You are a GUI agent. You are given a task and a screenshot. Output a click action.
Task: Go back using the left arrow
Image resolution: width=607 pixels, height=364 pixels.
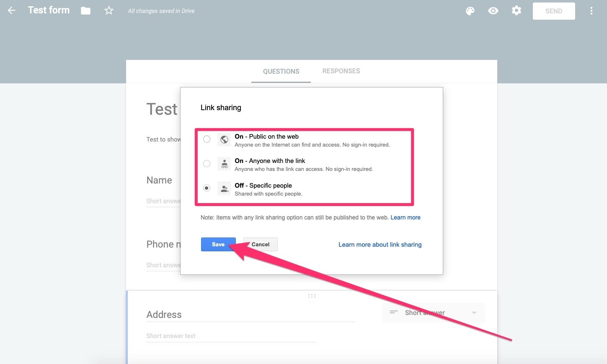click(11, 11)
